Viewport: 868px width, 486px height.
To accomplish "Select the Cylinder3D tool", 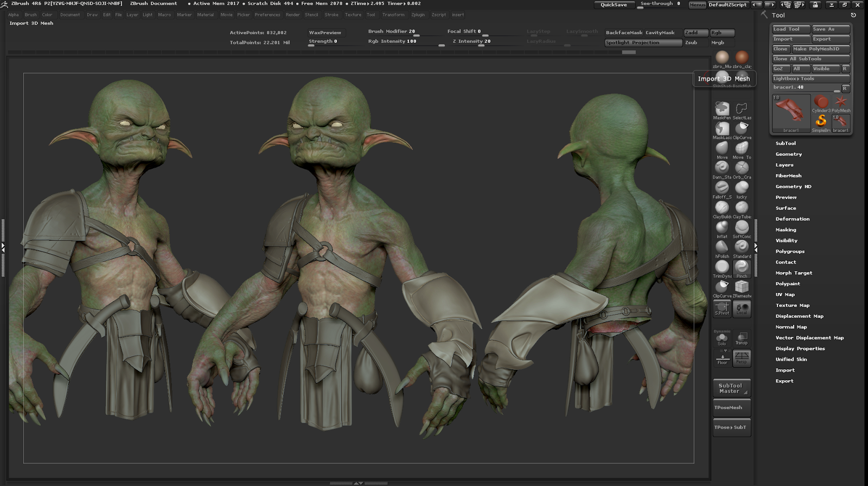I will (821, 103).
